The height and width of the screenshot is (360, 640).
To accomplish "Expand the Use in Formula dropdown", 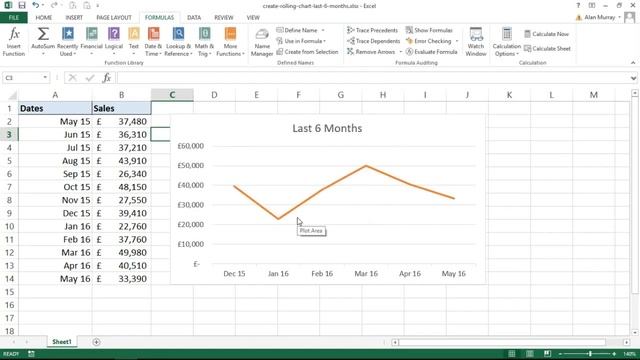I will click(x=324, y=41).
